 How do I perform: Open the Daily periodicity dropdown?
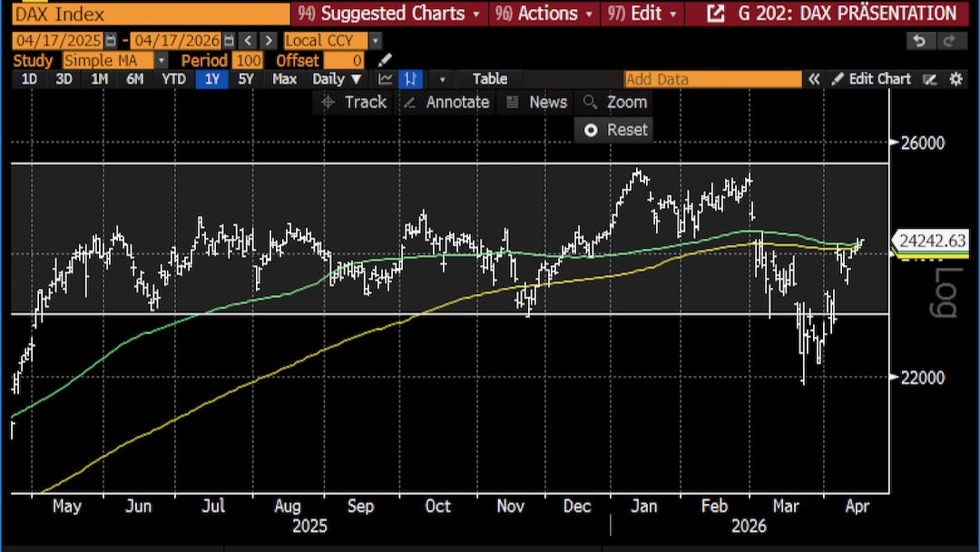click(x=337, y=79)
